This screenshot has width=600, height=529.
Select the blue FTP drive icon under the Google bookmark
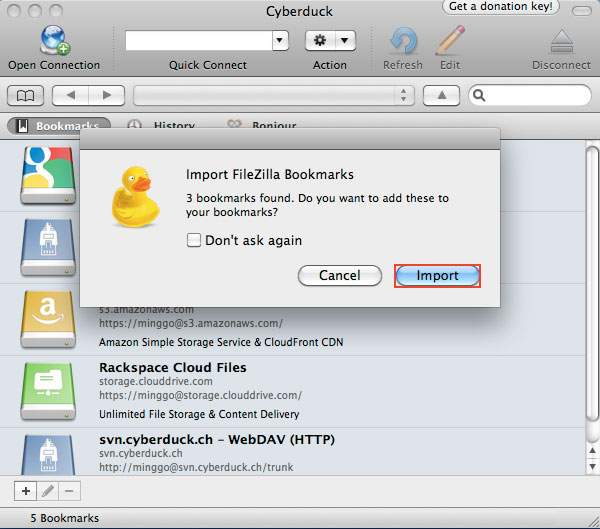48,248
